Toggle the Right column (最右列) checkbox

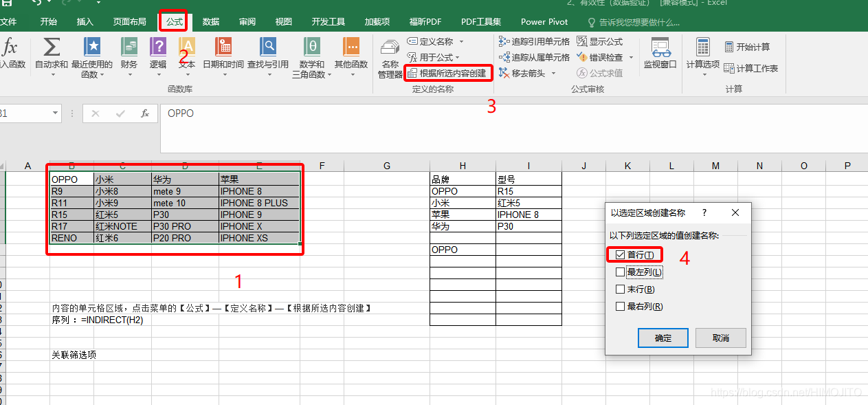click(621, 307)
